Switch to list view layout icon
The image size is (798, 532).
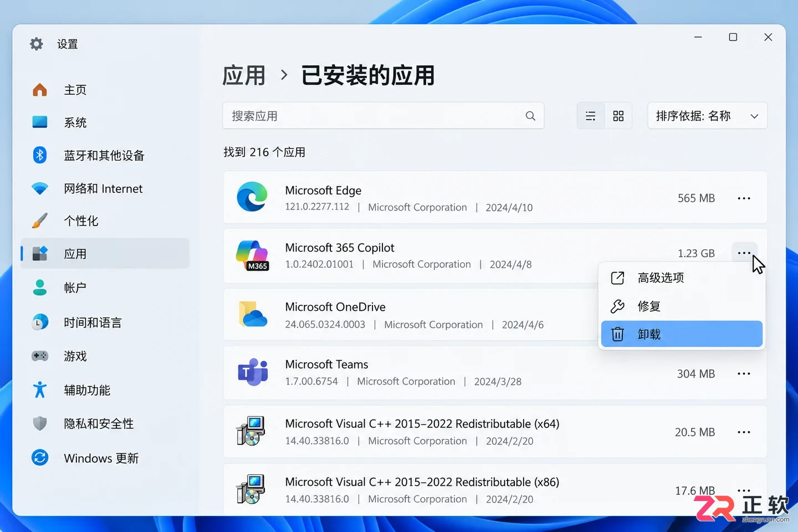click(591, 116)
